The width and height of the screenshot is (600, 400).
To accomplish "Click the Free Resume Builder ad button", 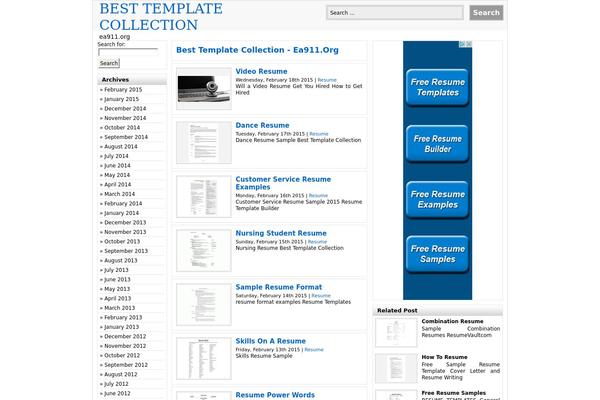I will coord(437,144).
